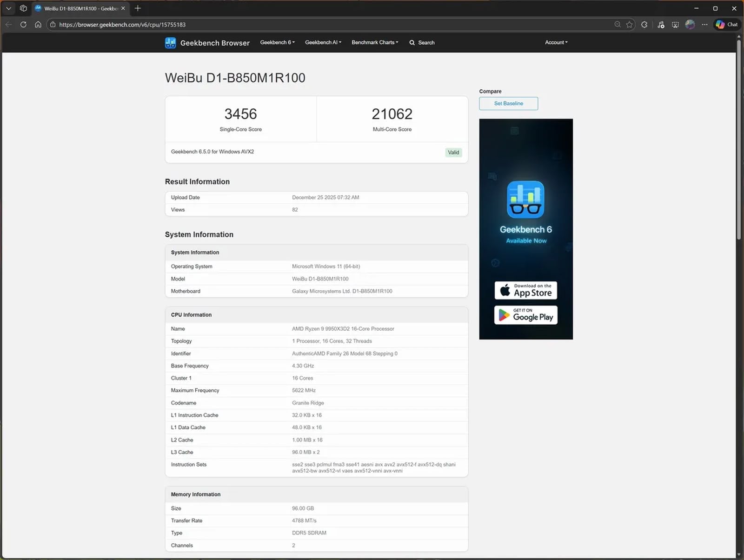
Task: Click the Geekbench Browser logo icon
Action: pos(170,42)
